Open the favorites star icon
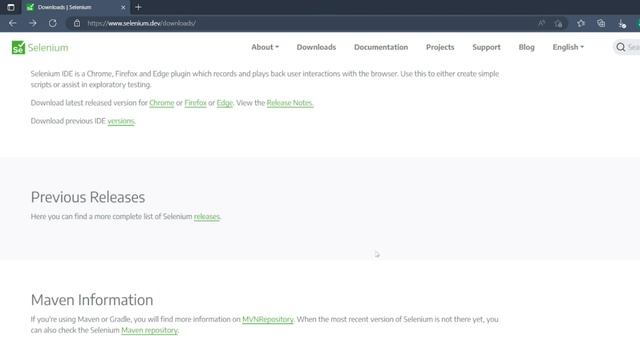 (x=581, y=23)
